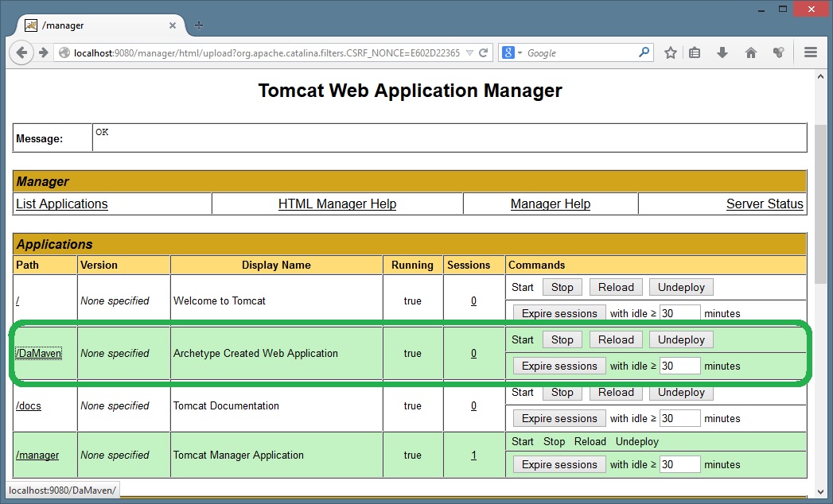Expand the URL history dropdown arrow

tap(469, 53)
